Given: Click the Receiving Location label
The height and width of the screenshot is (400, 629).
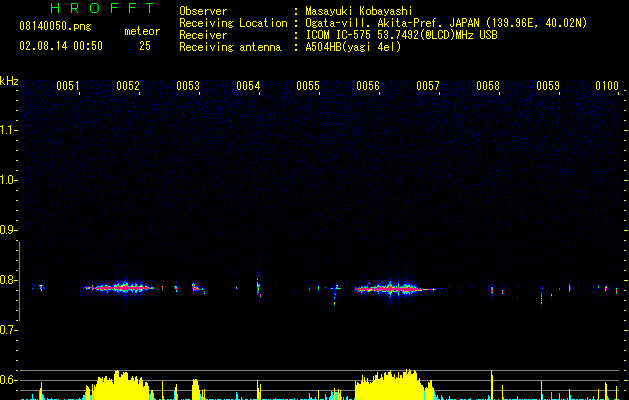Looking at the screenshot, I should pos(233,23).
